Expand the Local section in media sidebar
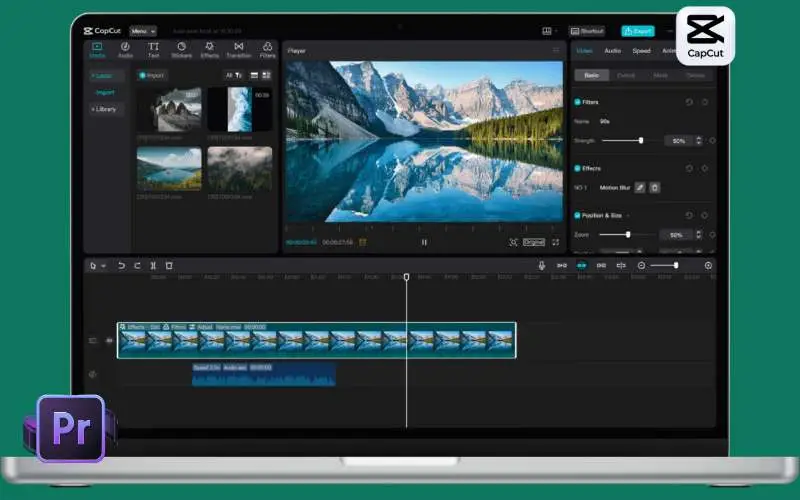Viewport: 800px width, 500px height. click(106, 76)
